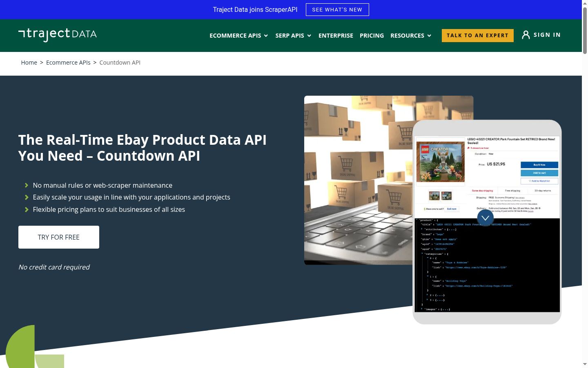Click 'Easily scale your usage' bullet text
The width and height of the screenshot is (588, 368).
point(131,197)
